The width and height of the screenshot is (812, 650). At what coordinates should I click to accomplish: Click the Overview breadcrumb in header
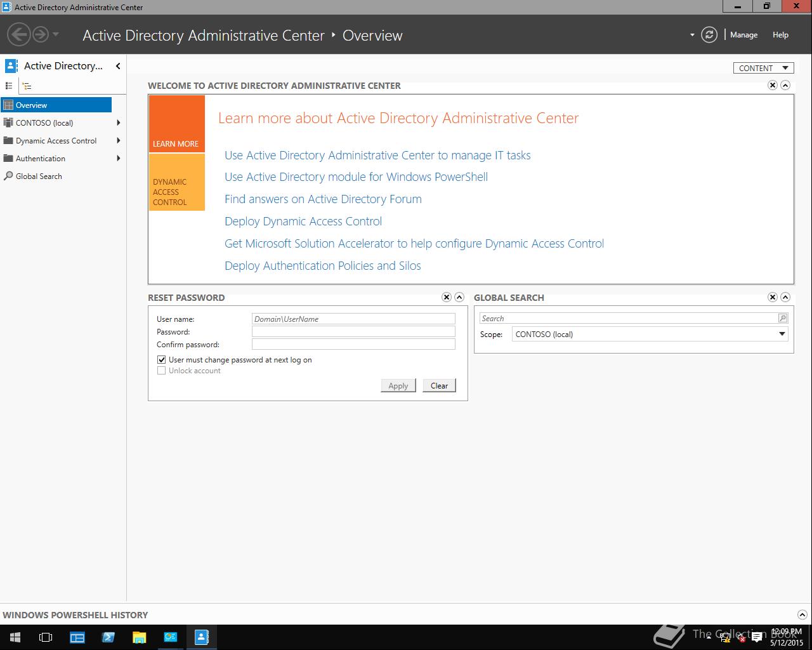tap(372, 36)
